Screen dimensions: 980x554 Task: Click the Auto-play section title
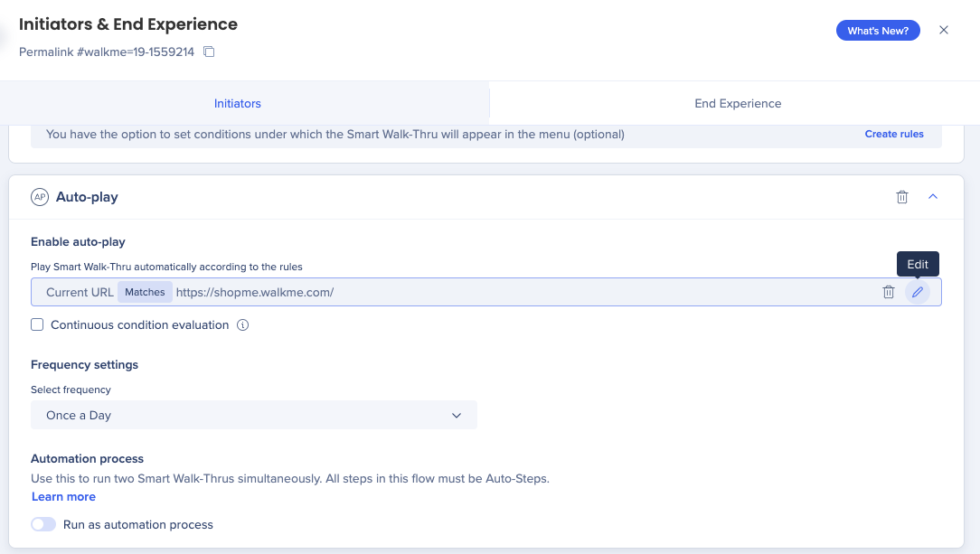pyautogui.click(x=87, y=197)
